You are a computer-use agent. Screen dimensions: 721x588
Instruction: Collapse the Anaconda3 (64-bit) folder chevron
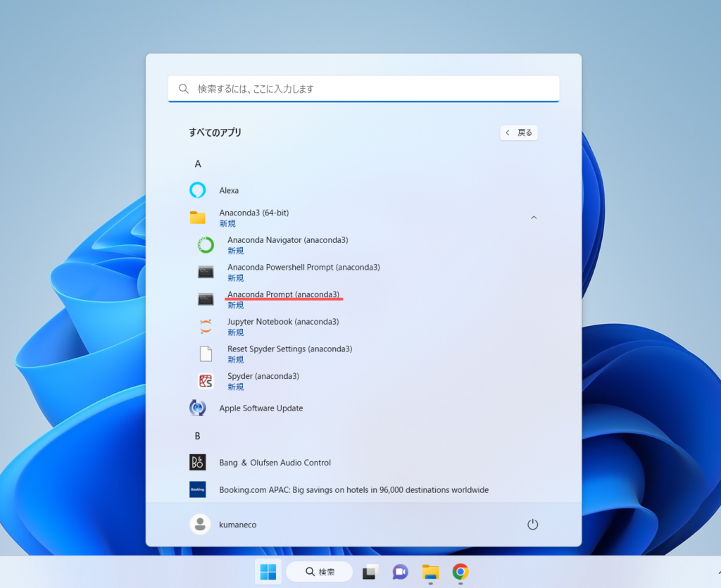tap(534, 218)
